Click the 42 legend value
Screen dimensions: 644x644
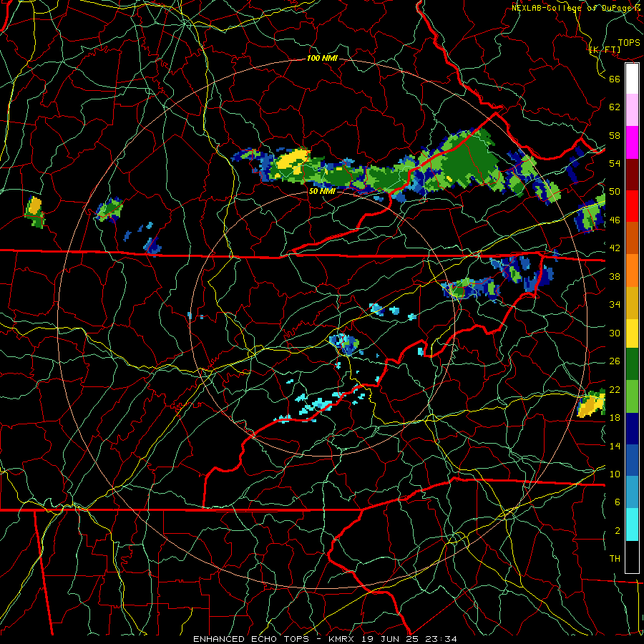(x=615, y=248)
